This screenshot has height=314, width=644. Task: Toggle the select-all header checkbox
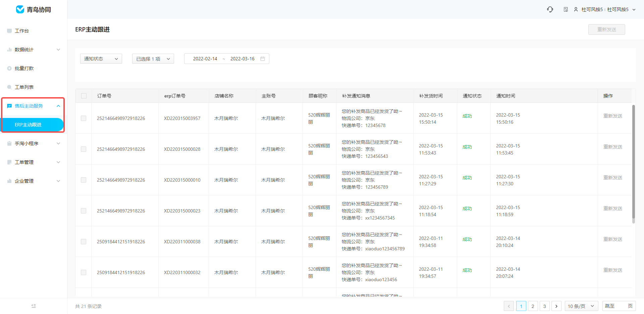click(x=84, y=96)
